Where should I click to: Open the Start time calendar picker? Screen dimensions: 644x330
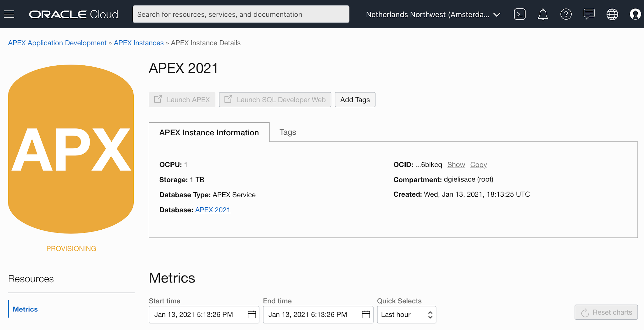252,314
